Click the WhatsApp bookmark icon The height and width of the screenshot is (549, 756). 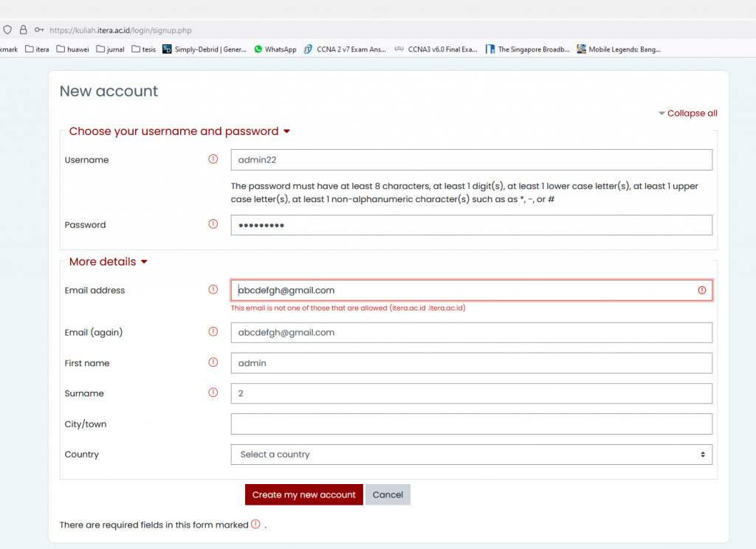[258, 49]
